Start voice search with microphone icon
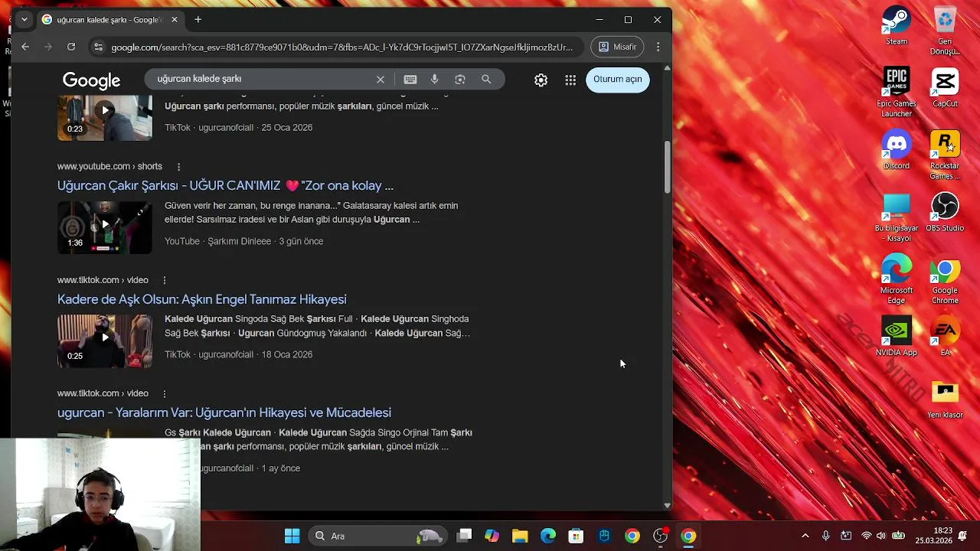This screenshot has height=551, width=980. (435, 80)
